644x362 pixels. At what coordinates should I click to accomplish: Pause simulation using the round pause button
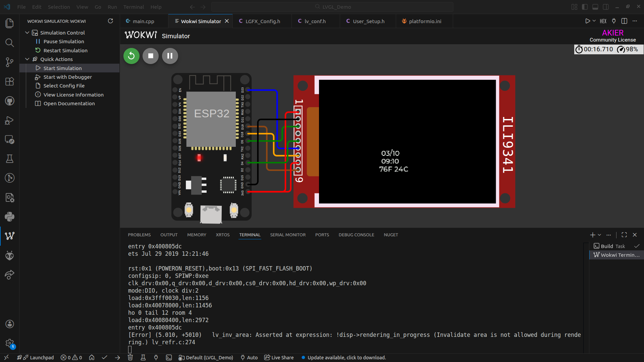click(x=170, y=56)
